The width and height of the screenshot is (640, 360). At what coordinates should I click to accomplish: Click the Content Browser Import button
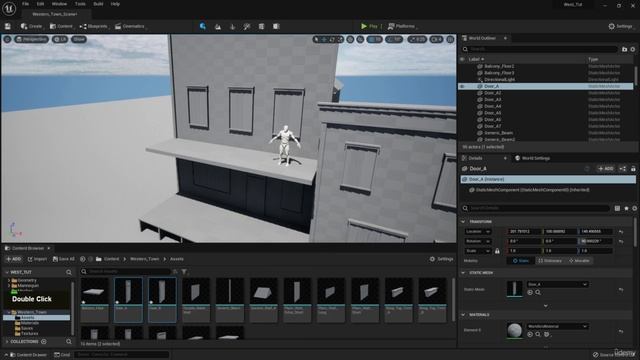tap(37, 259)
